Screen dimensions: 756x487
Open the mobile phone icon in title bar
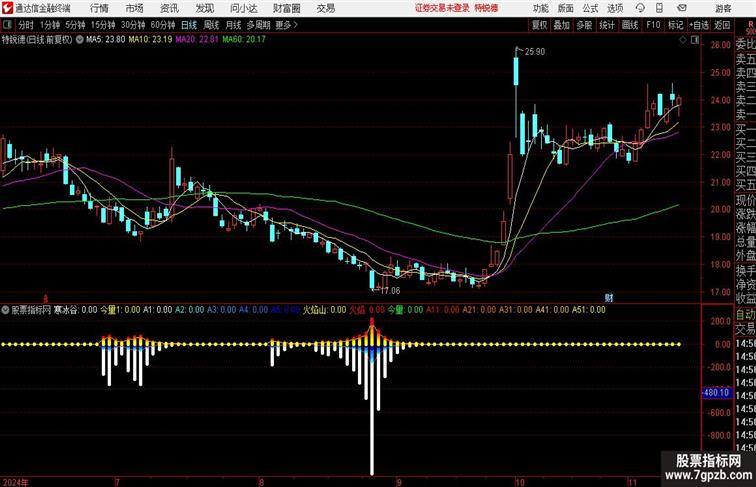[659, 8]
